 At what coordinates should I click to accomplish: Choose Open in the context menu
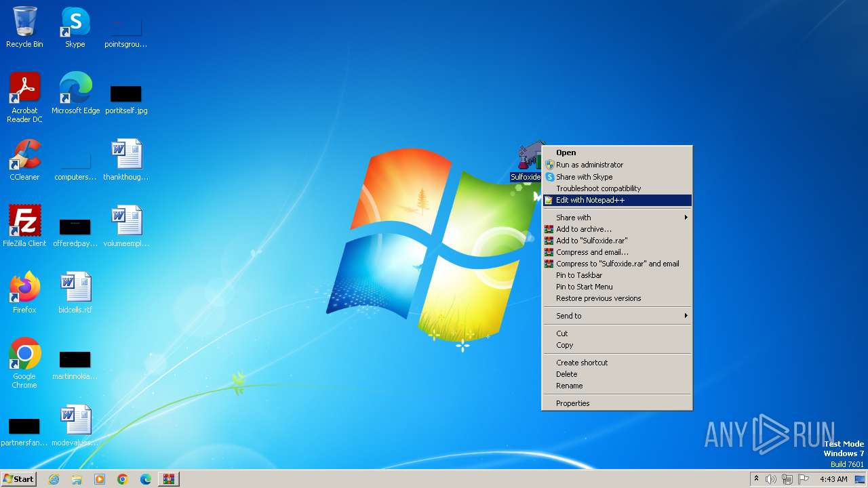[617, 152]
